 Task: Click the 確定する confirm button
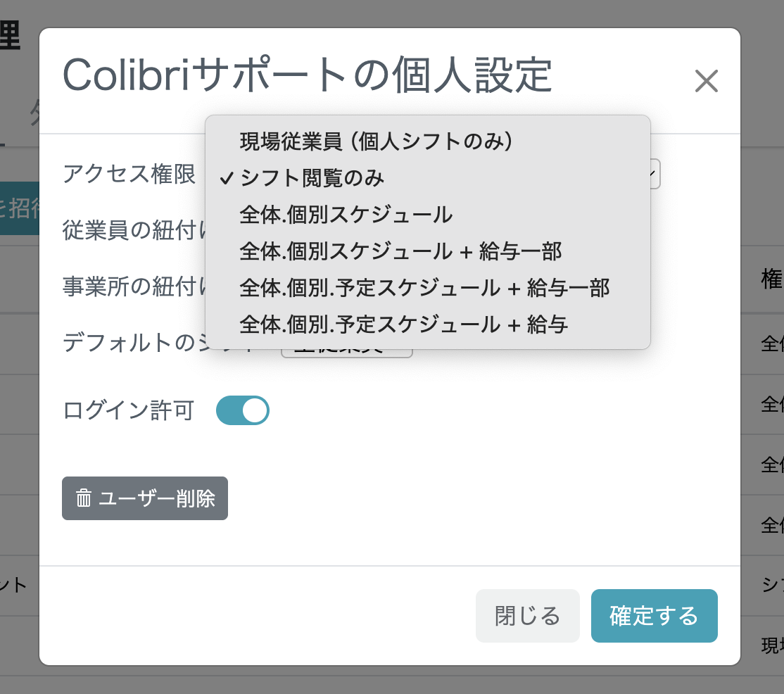coord(654,616)
